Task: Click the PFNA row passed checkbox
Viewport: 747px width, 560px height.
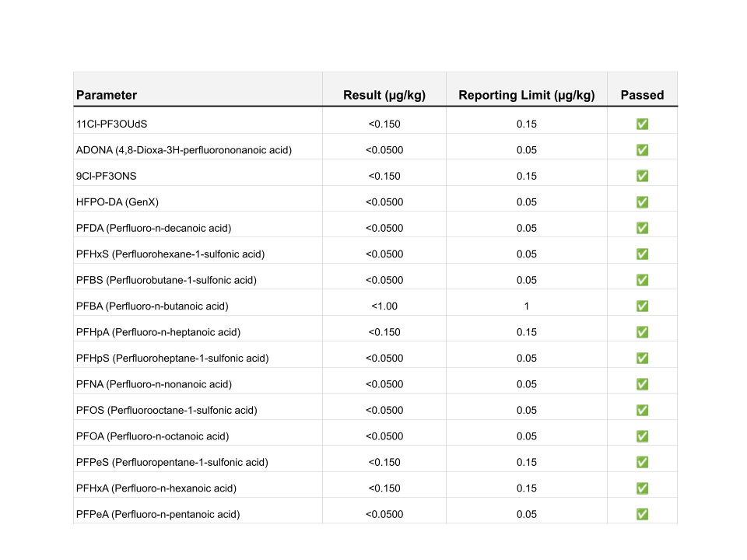Action: point(642,384)
